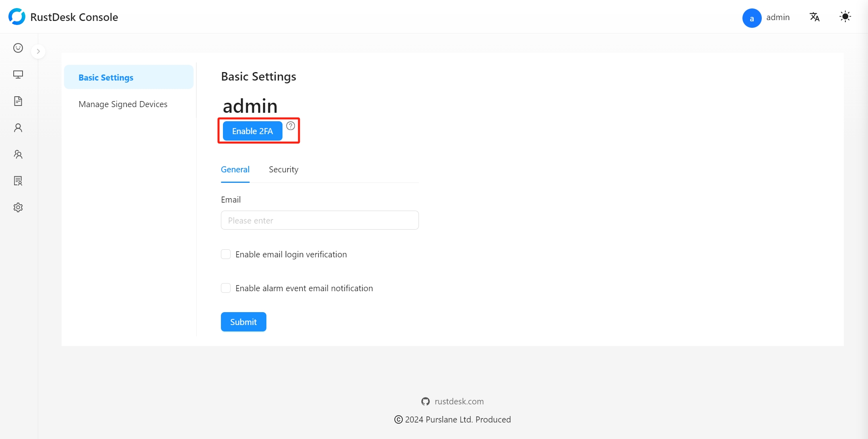Image resolution: width=868 pixels, height=439 pixels.
Task: Click the Submit button
Action: pos(243,322)
